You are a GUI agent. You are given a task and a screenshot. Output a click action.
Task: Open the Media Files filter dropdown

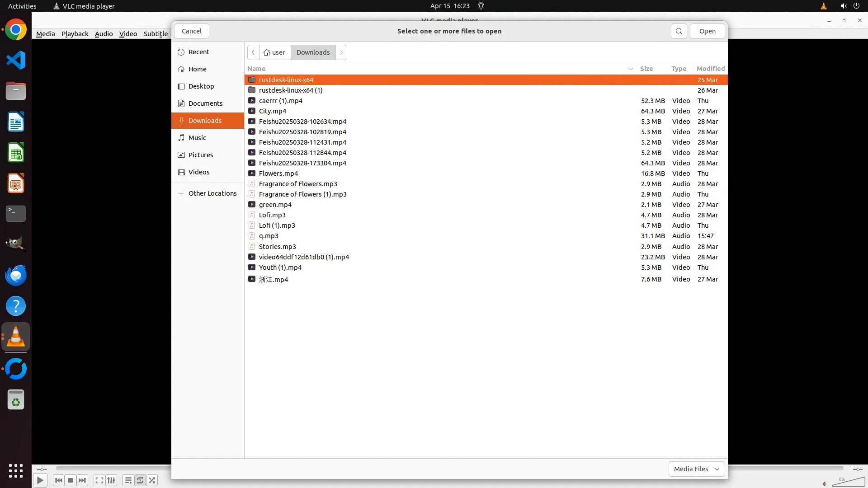[x=696, y=469]
